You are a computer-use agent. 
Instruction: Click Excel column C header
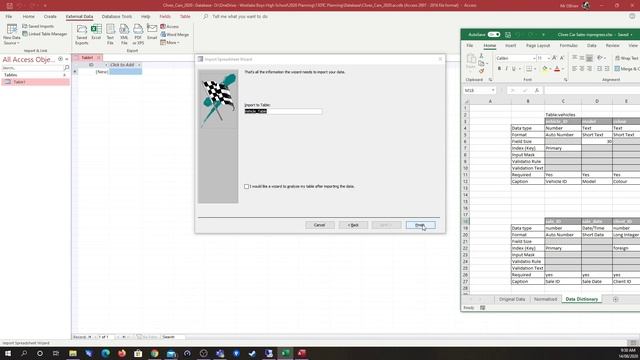563,101
